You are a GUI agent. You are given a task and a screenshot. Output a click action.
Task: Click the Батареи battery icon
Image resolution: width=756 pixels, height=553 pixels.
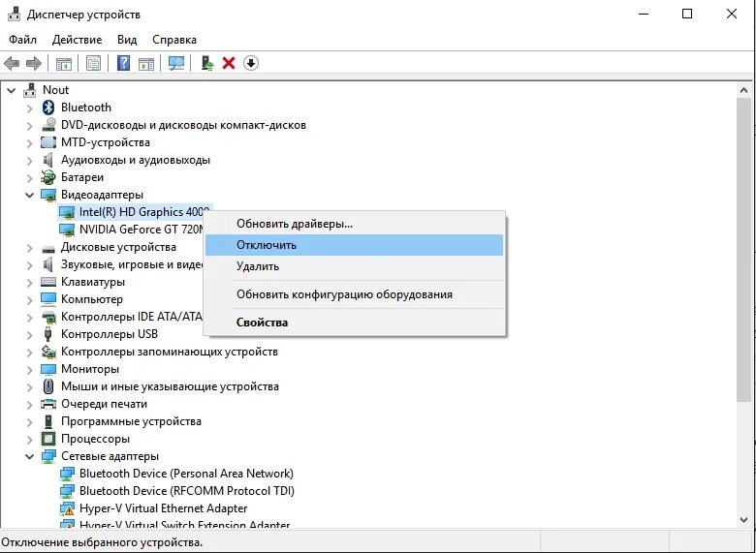tap(48, 177)
